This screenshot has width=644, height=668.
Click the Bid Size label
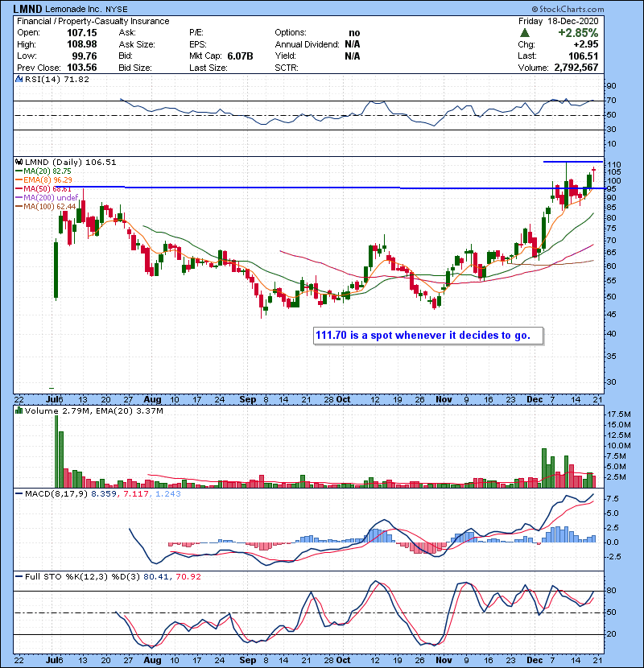coord(135,68)
